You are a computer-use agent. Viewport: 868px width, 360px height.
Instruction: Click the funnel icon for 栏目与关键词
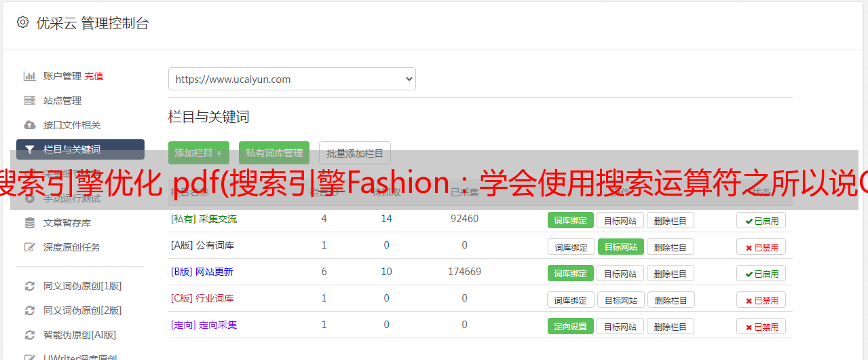pyautogui.click(x=30, y=149)
